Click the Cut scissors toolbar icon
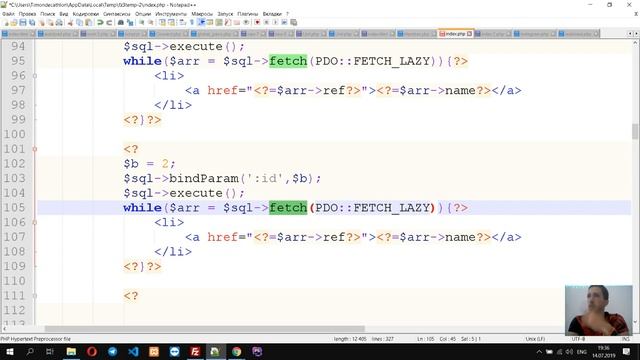Viewport: 640px width, 360px height. click(70, 22)
